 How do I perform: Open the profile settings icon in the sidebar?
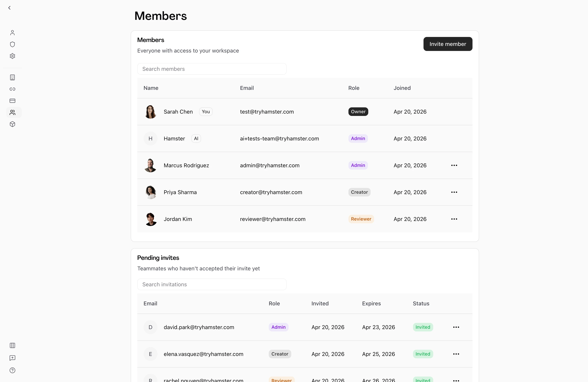point(12,32)
